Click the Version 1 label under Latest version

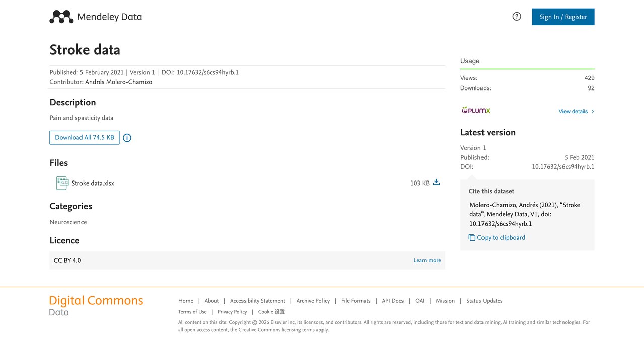[x=473, y=148]
